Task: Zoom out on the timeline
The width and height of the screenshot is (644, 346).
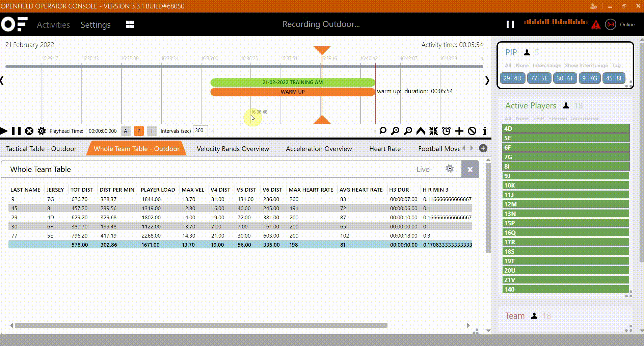Action: coord(408,131)
